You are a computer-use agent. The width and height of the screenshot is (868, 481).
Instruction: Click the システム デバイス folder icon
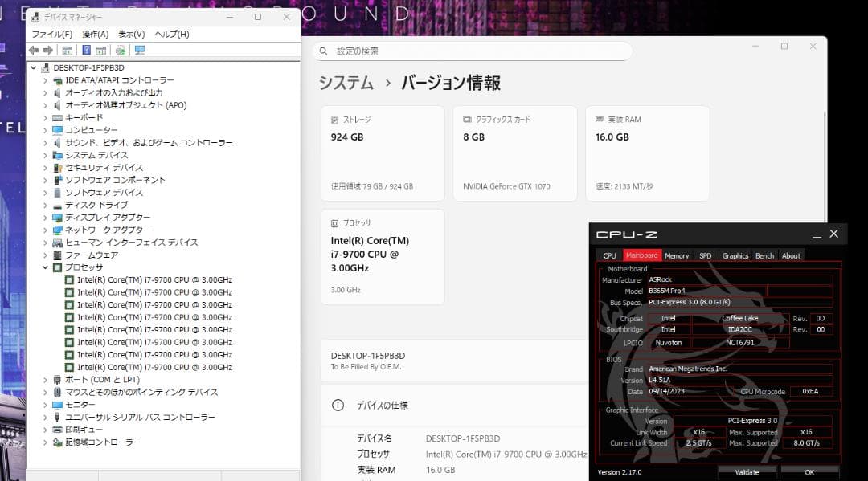(57, 155)
